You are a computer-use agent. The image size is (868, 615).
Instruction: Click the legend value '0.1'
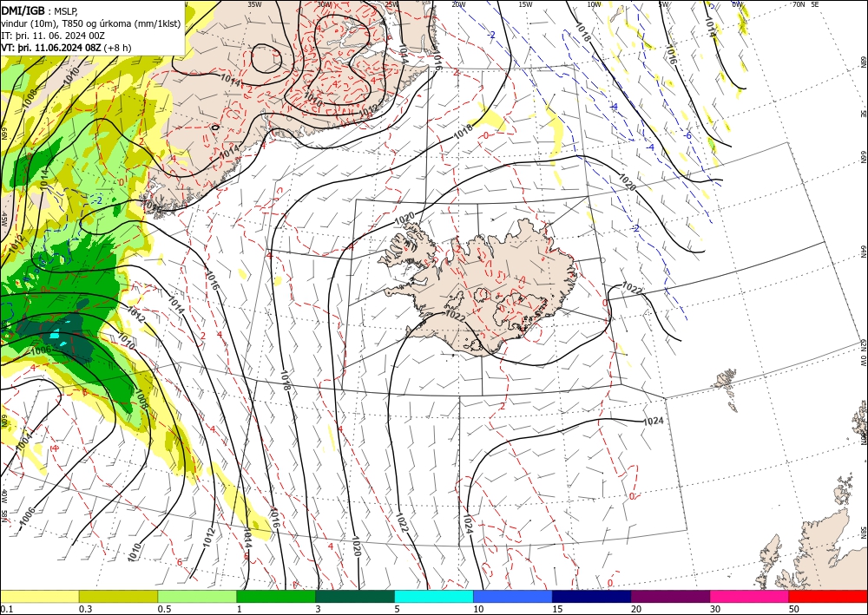5,609
